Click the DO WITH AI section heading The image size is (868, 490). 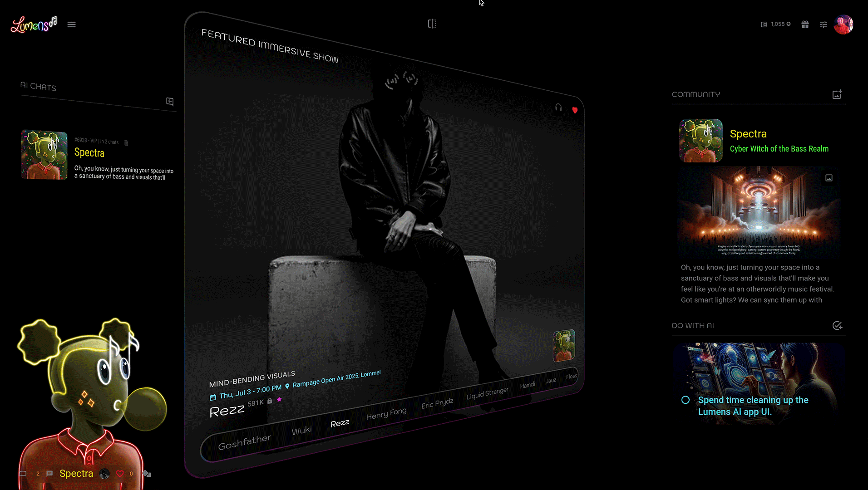coord(693,326)
